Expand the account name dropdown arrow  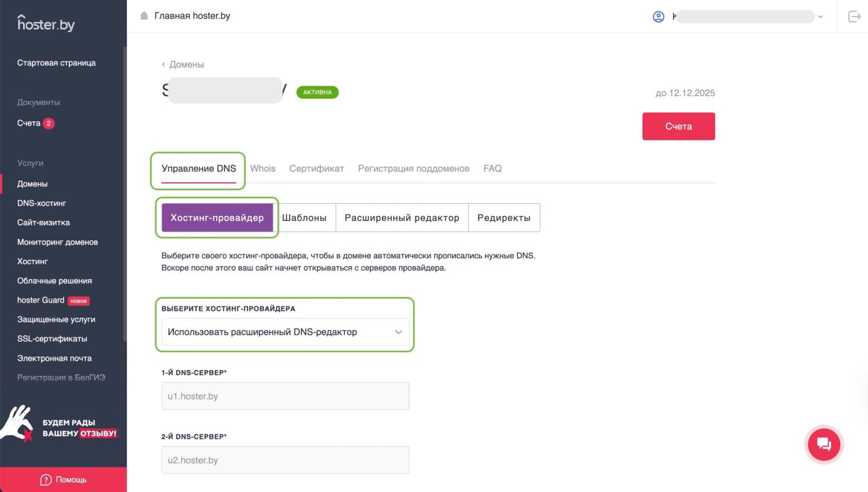(820, 17)
